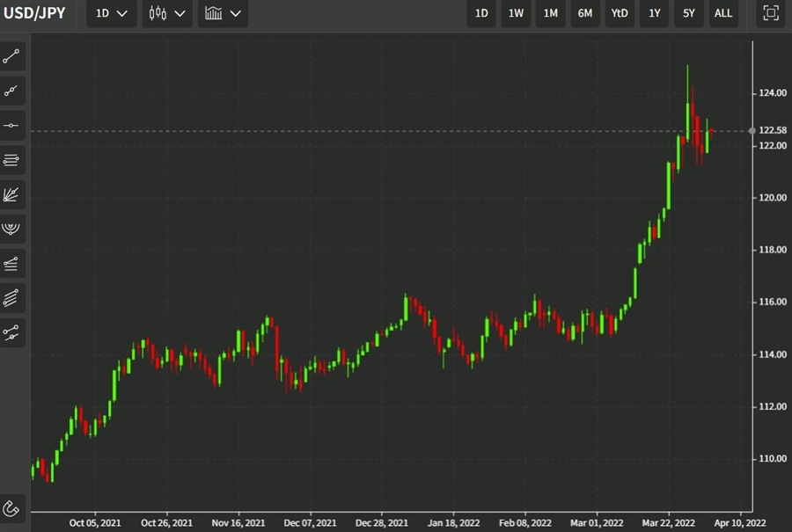Set chart range to 1M
The height and width of the screenshot is (532, 792).
coord(551,13)
